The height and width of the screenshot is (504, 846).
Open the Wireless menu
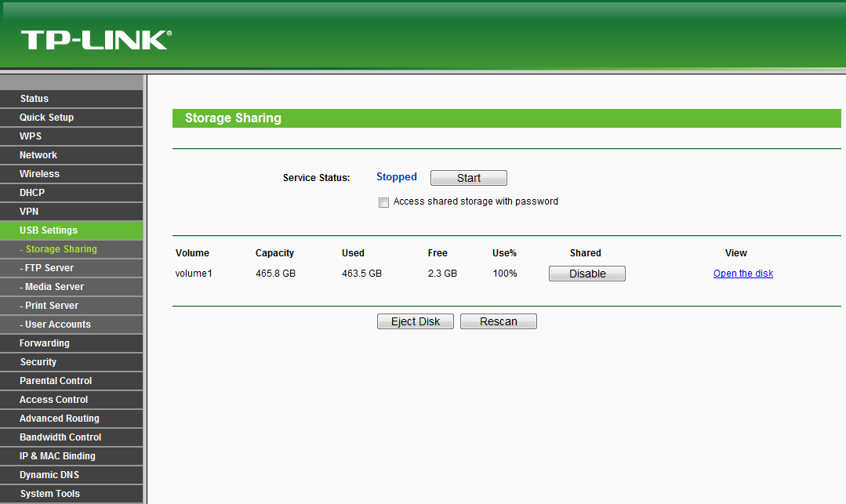pyautogui.click(x=71, y=174)
